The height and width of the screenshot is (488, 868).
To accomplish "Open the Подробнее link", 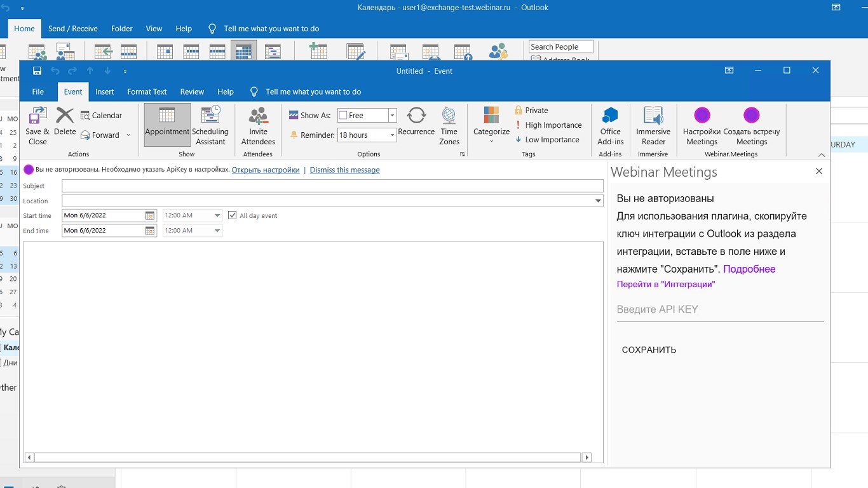I will [749, 269].
